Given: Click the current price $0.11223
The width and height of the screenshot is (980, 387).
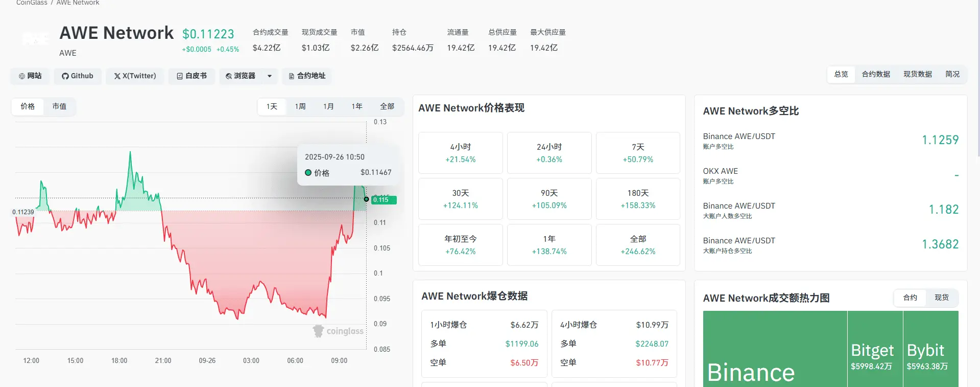Looking at the screenshot, I should pos(208,34).
